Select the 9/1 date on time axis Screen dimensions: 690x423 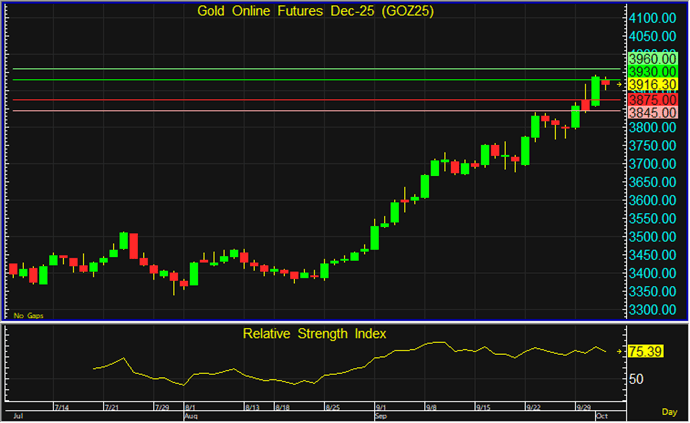coord(381,408)
